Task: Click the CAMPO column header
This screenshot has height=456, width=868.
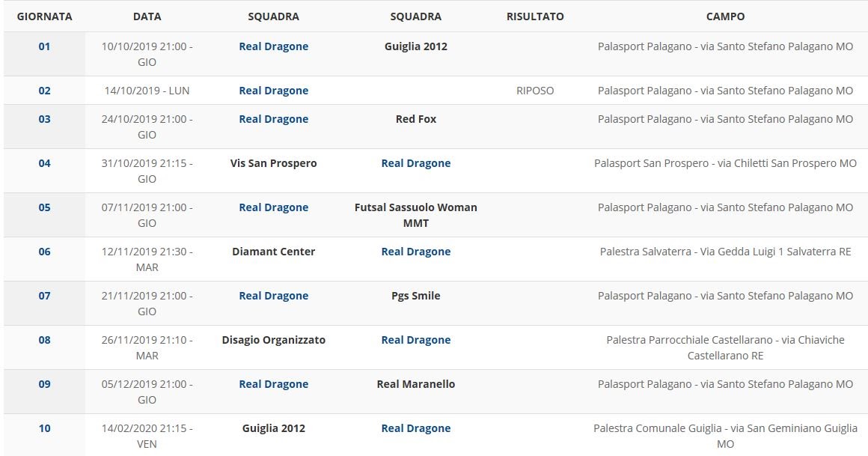Action: (725, 16)
